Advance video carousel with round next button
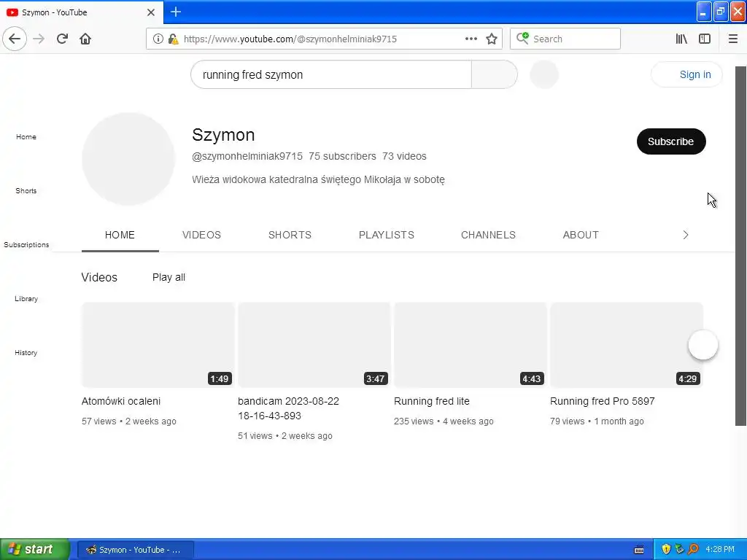This screenshot has width=747, height=560. (703, 345)
